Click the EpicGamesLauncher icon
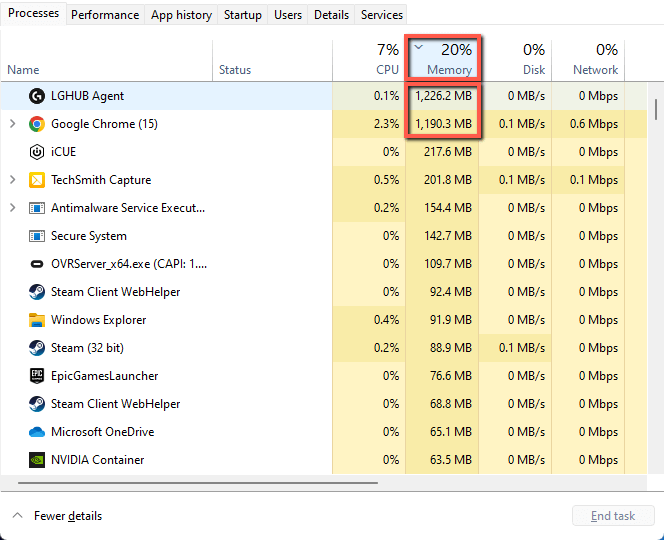The height and width of the screenshot is (540, 664). coord(37,376)
